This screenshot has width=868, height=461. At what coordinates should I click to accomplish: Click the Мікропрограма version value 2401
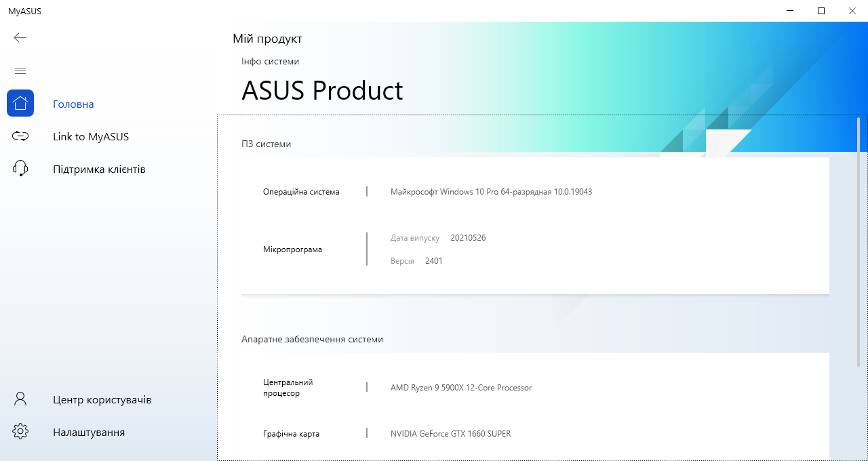pyautogui.click(x=433, y=260)
